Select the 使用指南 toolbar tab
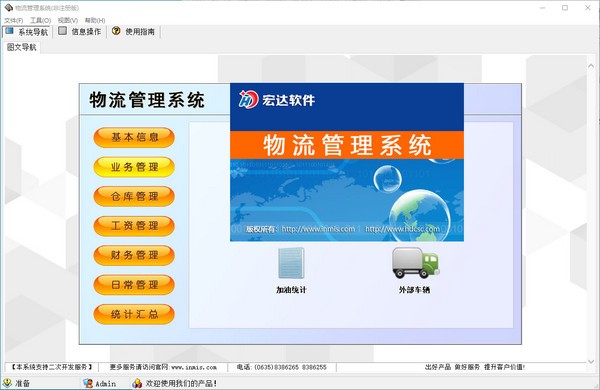Image resolution: width=600 pixels, height=390 pixels. [x=133, y=31]
